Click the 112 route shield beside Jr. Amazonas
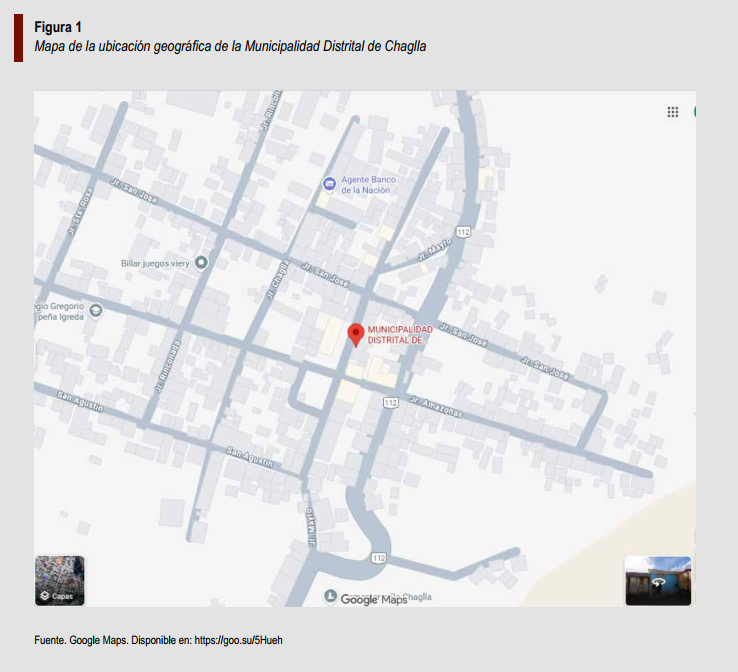This screenshot has width=738, height=672. pyautogui.click(x=390, y=401)
